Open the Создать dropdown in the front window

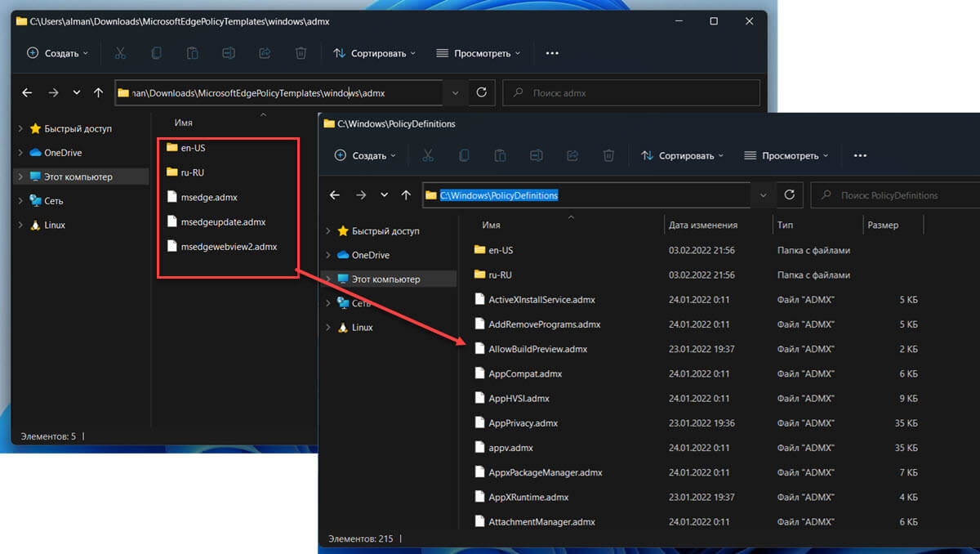(364, 155)
